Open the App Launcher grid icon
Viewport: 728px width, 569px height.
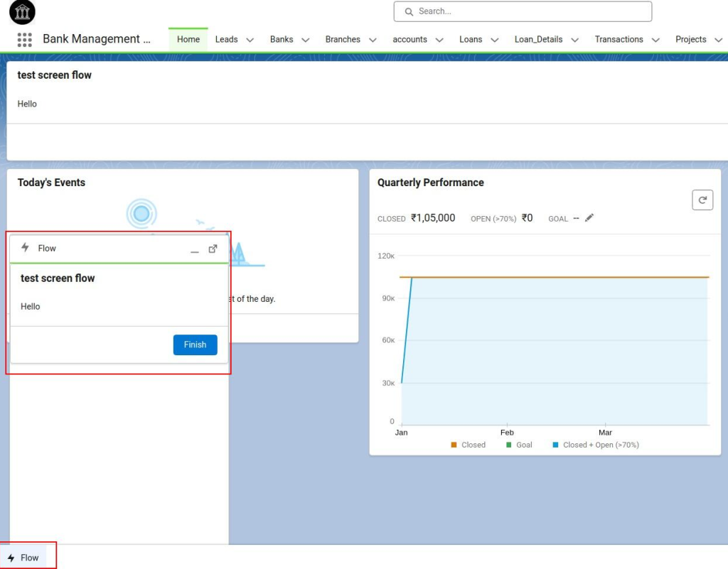click(25, 39)
